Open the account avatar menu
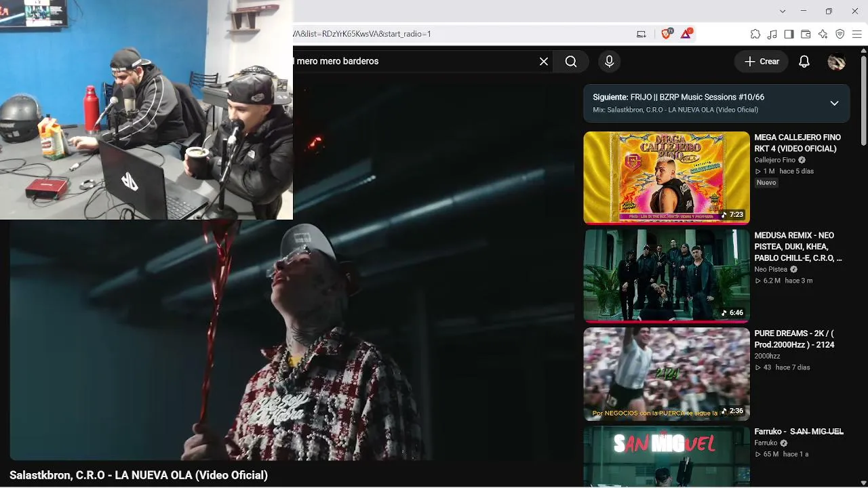Screen dimensions: 868x488 pyautogui.click(x=837, y=62)
